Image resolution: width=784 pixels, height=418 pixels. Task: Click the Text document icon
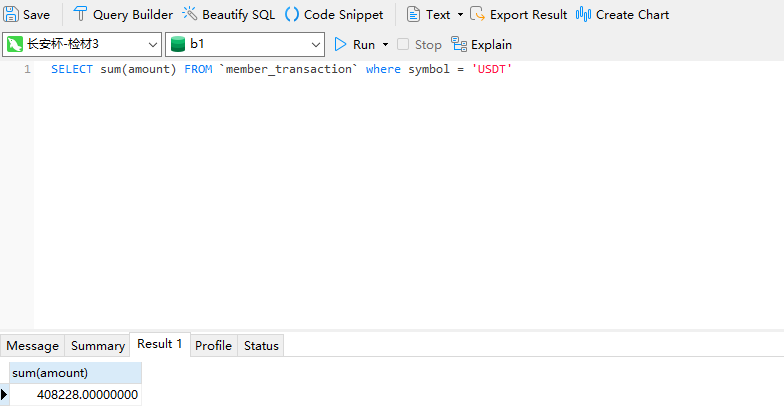413,15
